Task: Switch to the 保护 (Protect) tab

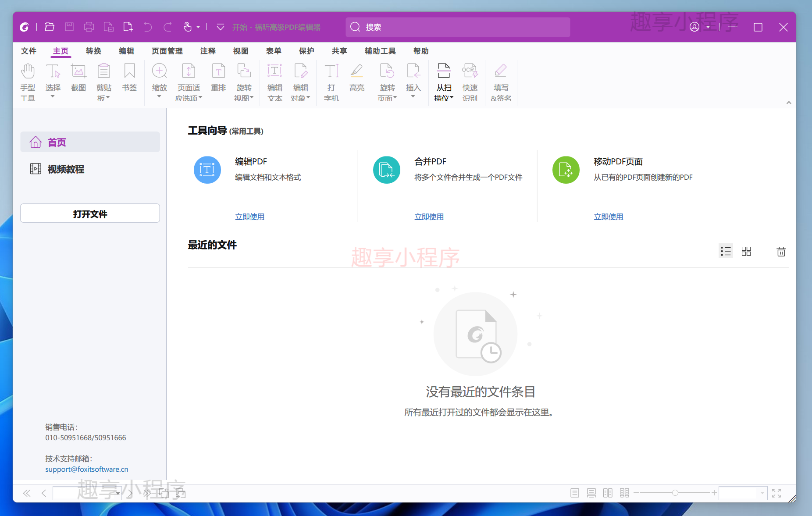Action: (306, 51)
